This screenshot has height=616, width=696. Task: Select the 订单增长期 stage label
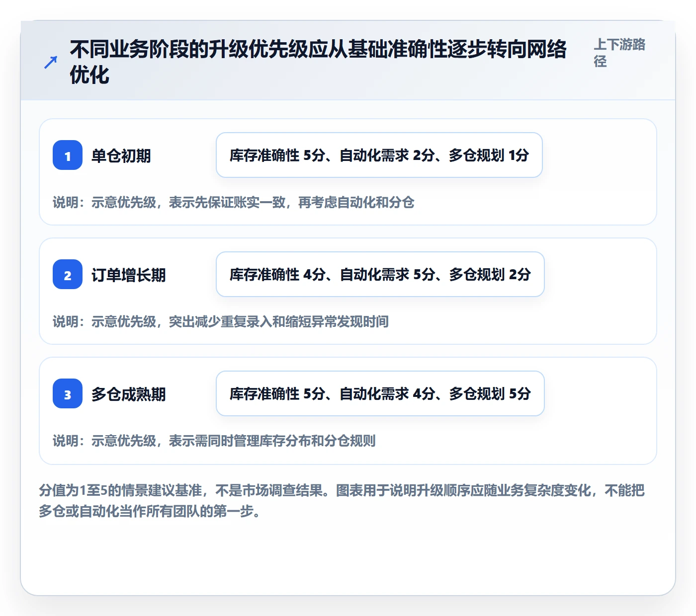[x=129, y=275]
